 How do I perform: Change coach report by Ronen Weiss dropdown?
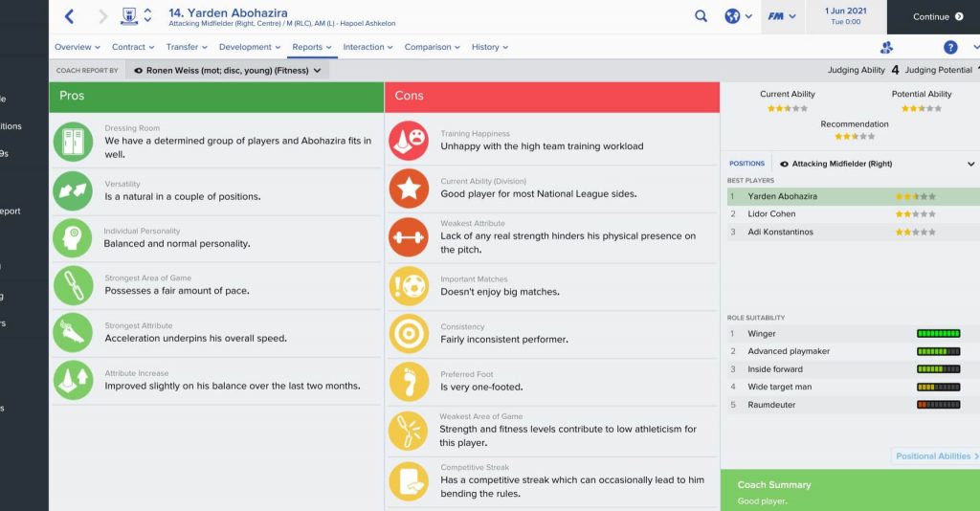tap(227, 71)
